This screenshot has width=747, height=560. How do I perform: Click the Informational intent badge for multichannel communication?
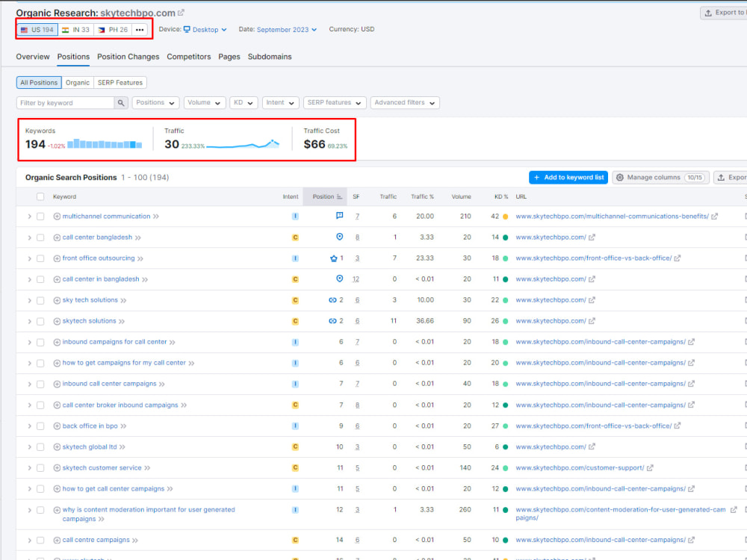pyautogui.click(x=295, y=217)
